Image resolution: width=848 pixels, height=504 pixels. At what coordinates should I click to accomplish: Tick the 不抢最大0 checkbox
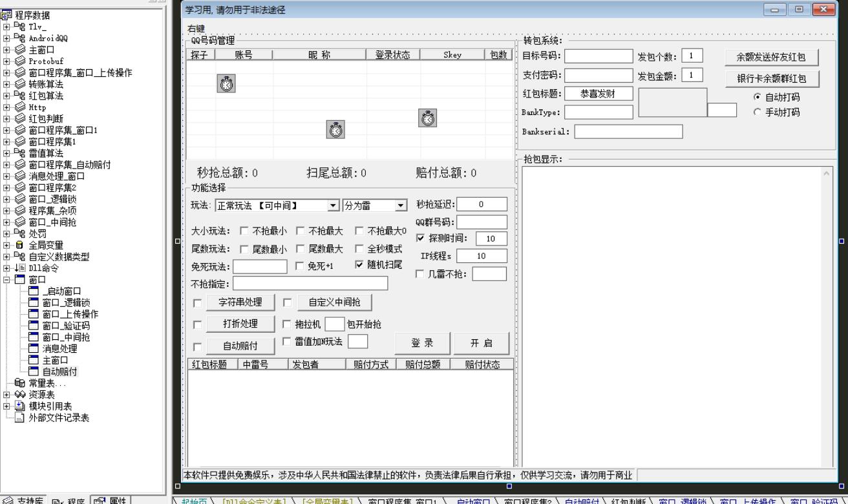click(359, 231)
